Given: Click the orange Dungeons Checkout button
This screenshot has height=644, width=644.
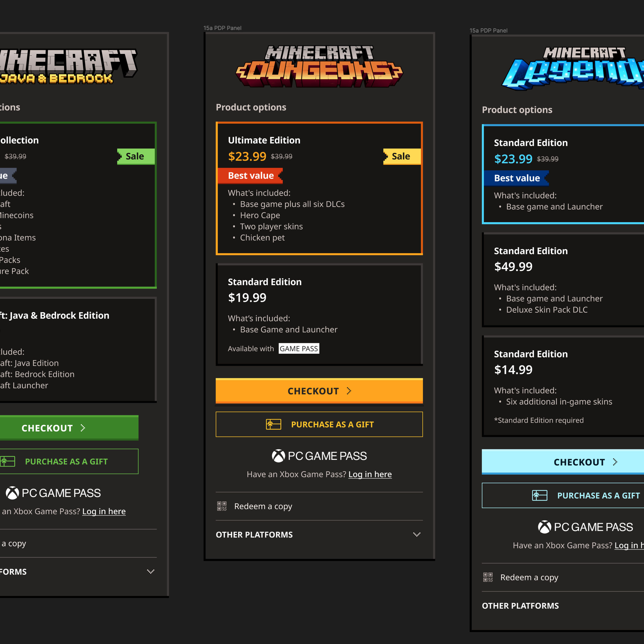Looking at the screenshot, I should [x=319, y=391].
